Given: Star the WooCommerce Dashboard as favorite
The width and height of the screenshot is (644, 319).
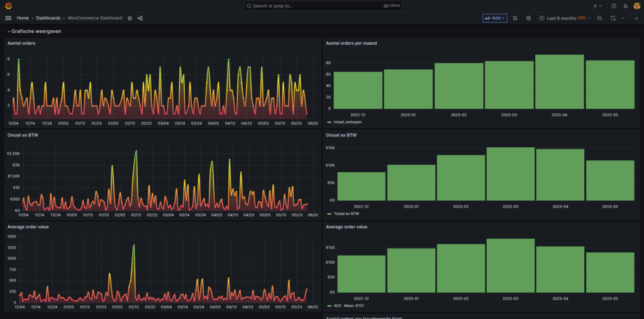Looking at the screenshot, I should point(130,18).
